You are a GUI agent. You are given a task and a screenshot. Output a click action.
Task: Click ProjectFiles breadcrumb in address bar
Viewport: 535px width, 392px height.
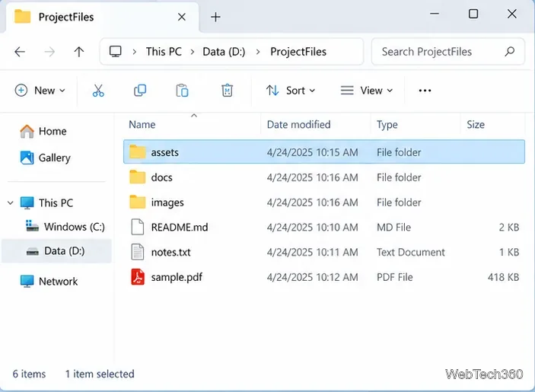coord(298,52)
